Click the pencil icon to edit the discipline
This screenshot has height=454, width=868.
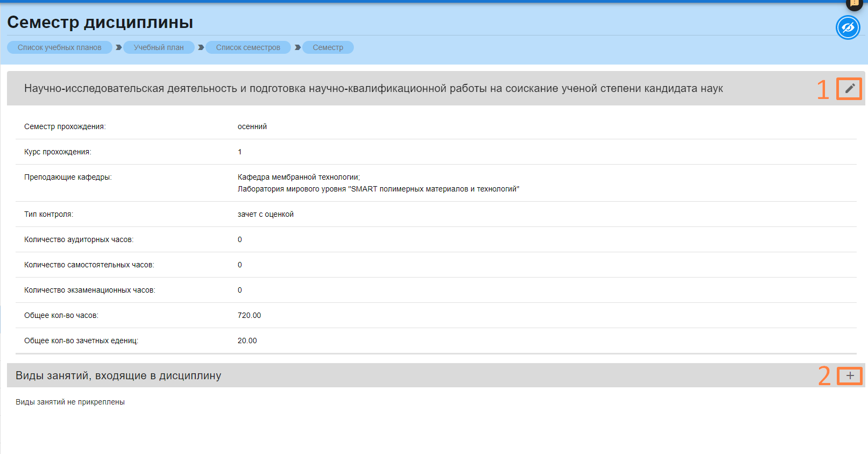click(x=850, y=89)
